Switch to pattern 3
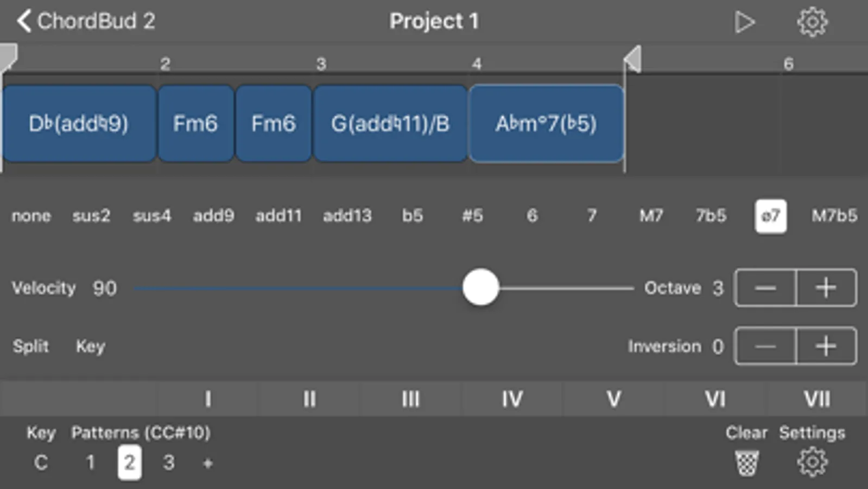Image resolution: width=868 pixels, height=489 pixels. (169, 463)
